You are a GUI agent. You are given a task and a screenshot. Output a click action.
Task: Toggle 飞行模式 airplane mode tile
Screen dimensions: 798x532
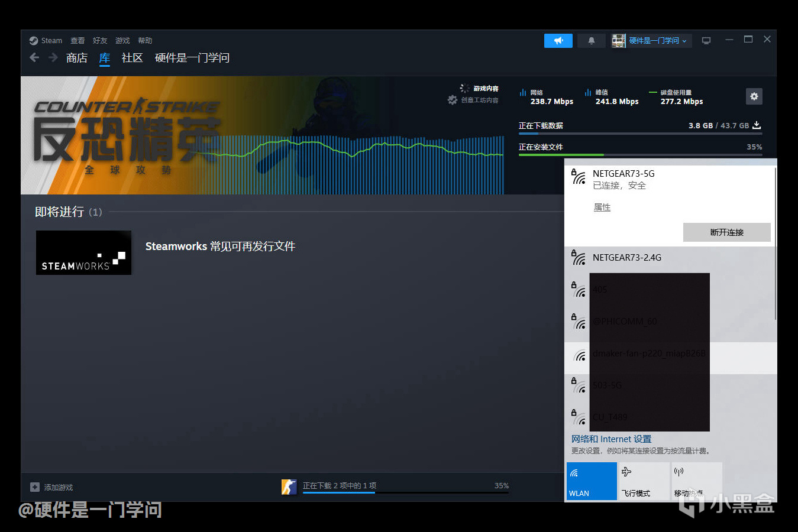(x=644, y=481)
